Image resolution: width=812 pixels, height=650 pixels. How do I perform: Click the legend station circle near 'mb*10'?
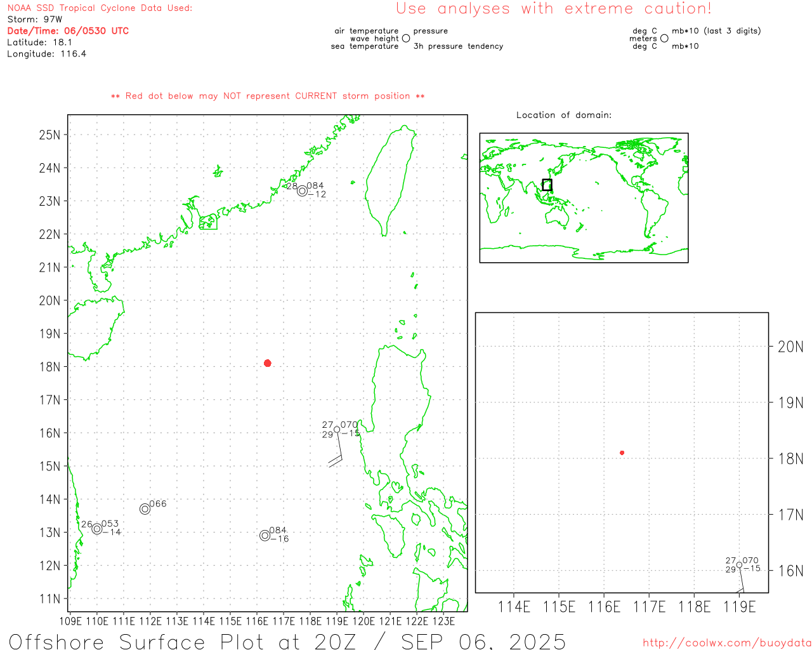664,38
